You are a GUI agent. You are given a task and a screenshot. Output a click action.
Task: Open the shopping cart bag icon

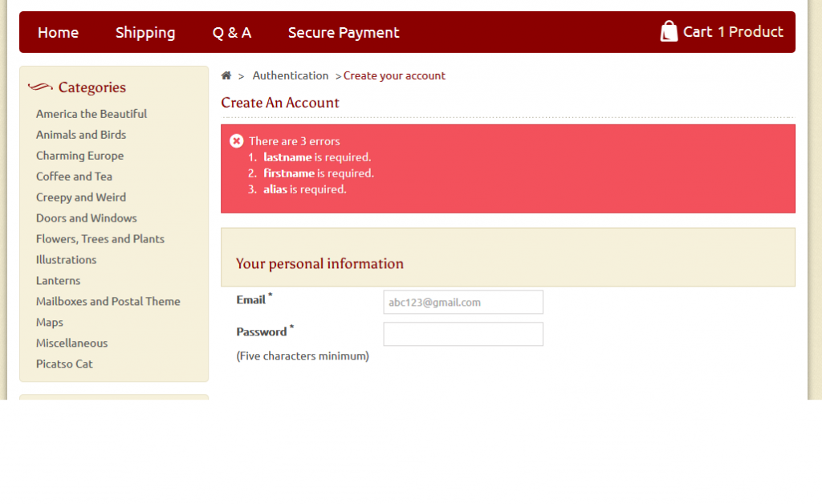tap(669, 31)
